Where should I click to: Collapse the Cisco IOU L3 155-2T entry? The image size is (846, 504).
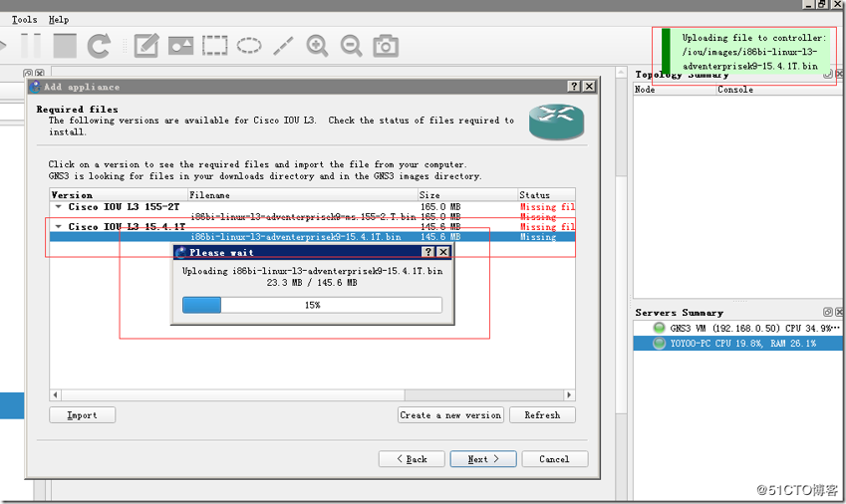tap(59, 207)
